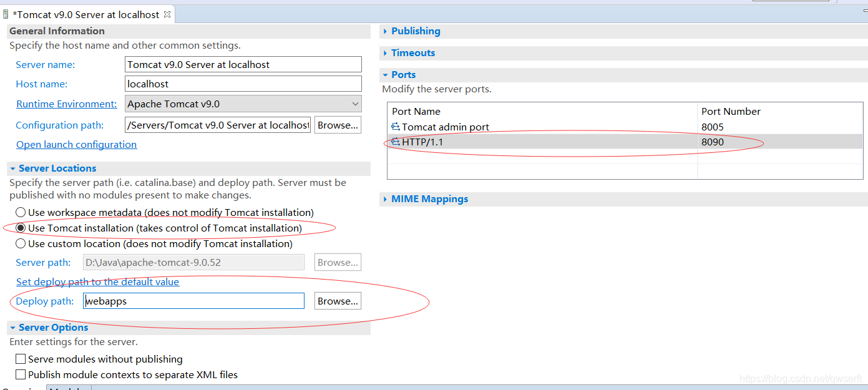Click the 8090 port number cell

[x=713, y=142]
